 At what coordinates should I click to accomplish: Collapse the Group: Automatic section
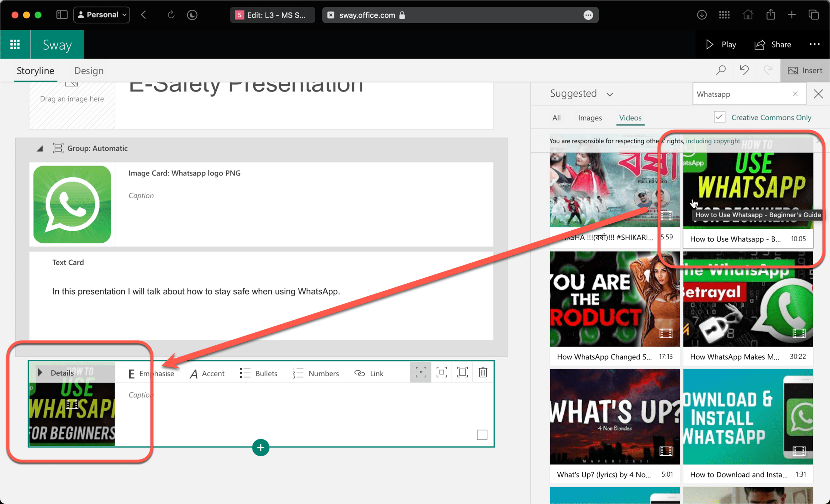point(40,149)
